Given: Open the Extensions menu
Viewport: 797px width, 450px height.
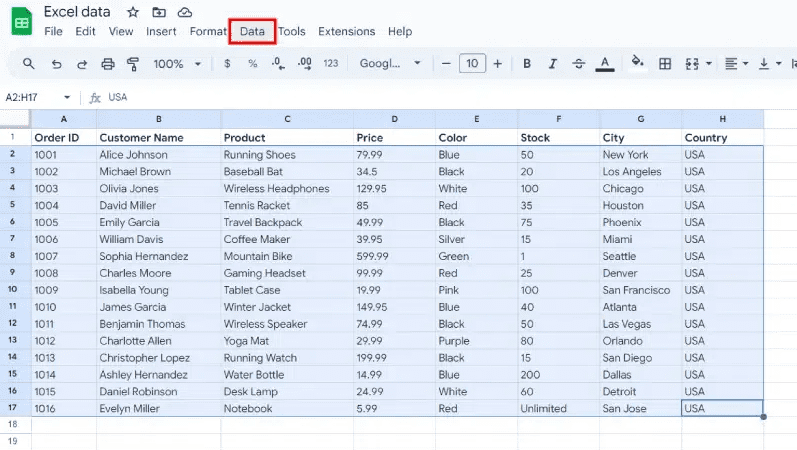Looking at the screenshot, I should click(346, 32).
